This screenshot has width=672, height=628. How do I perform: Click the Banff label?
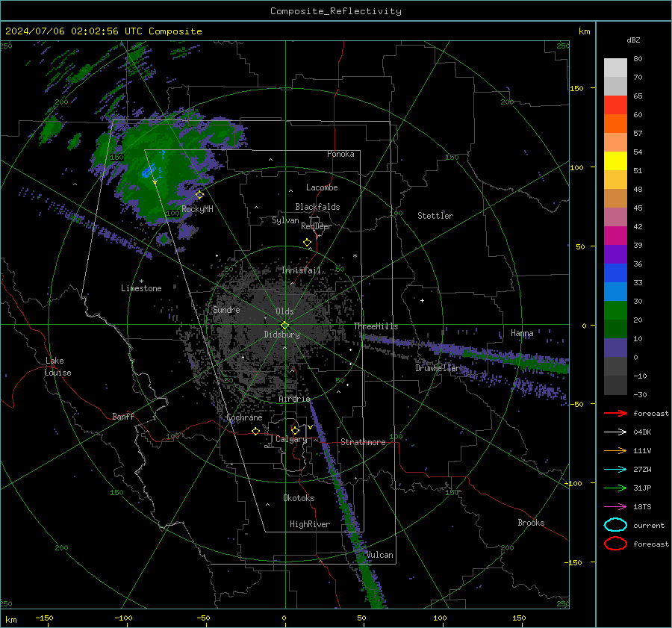(123, 416)
